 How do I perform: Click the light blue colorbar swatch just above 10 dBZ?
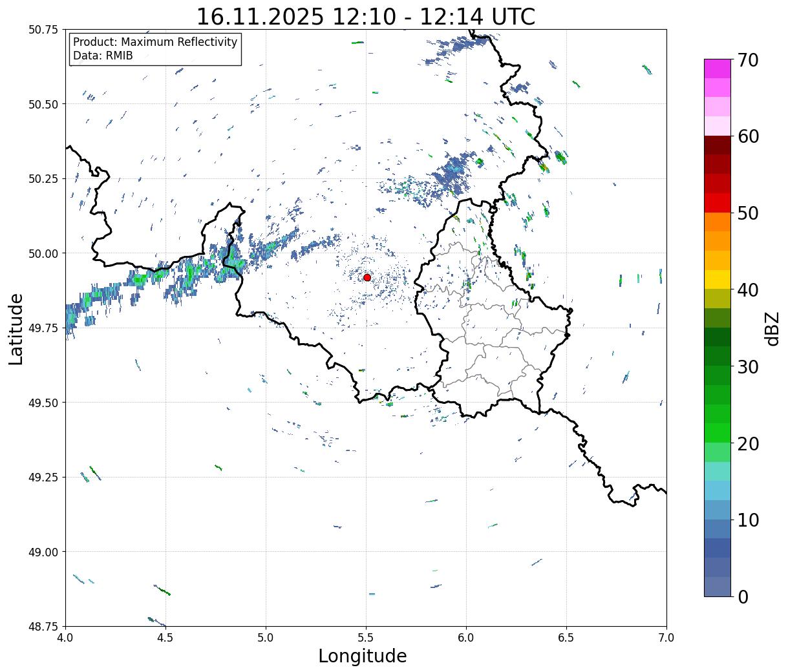coord(718,510)
